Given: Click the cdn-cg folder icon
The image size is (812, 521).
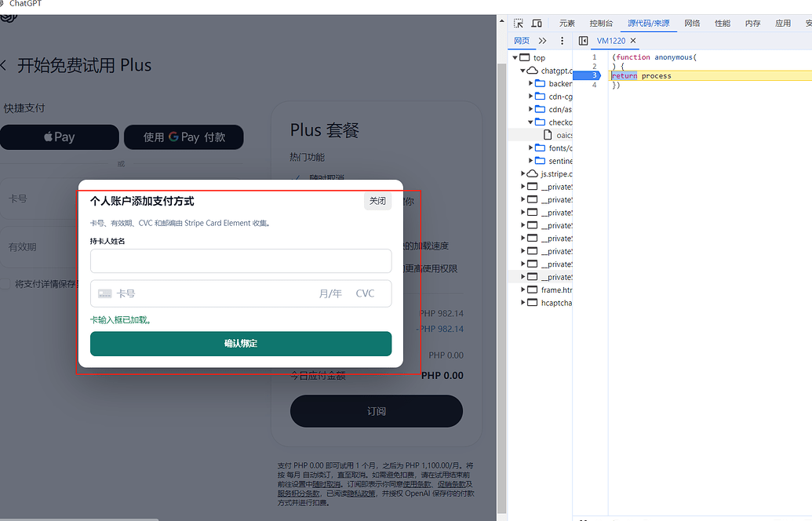Looking at the screenshot, I should pos(540,97).
